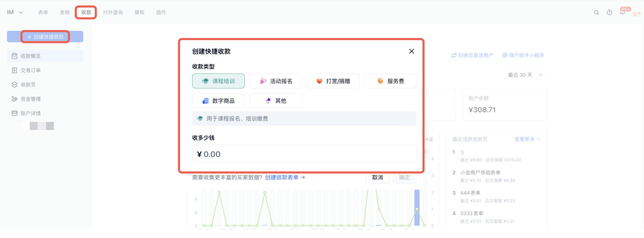Click the 取消 button
644x238 pixels.
(378, 177)
